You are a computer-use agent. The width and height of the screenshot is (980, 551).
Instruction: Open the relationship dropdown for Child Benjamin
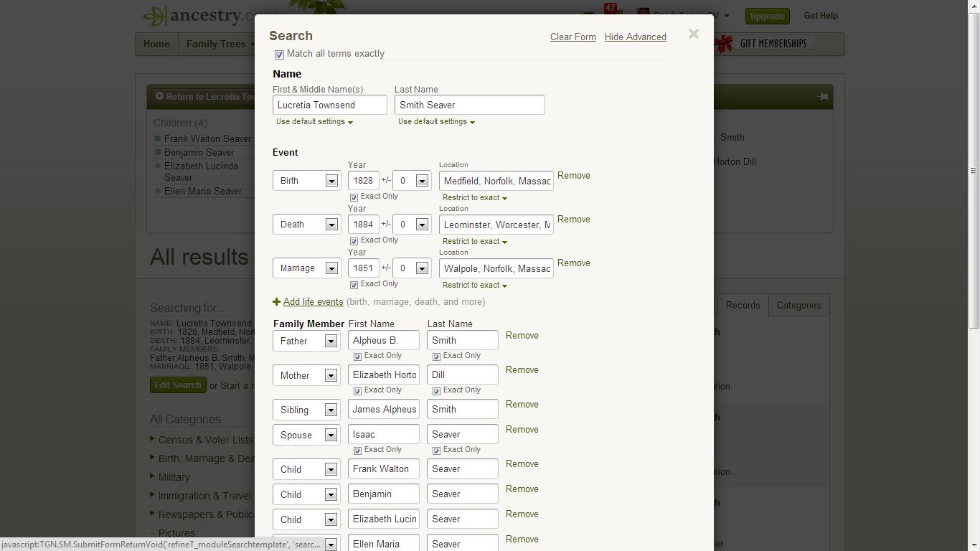[307, 494]
